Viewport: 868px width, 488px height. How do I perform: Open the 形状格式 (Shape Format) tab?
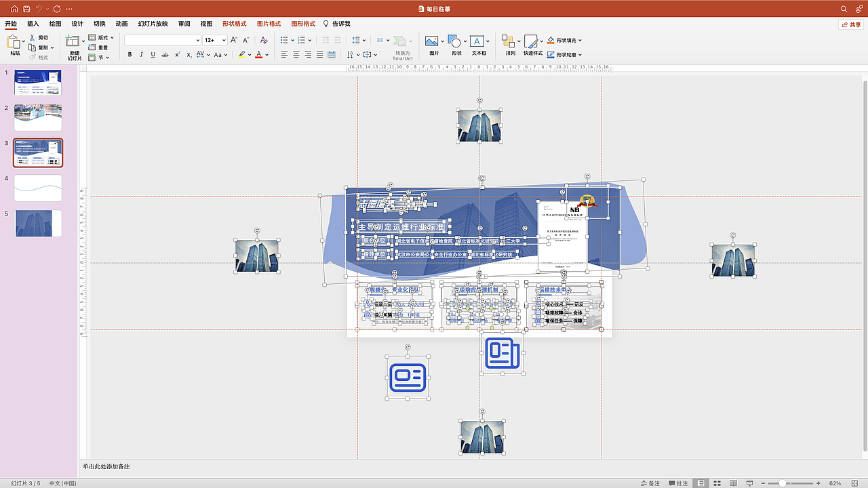pyautogui.click(x=234, y=24)
